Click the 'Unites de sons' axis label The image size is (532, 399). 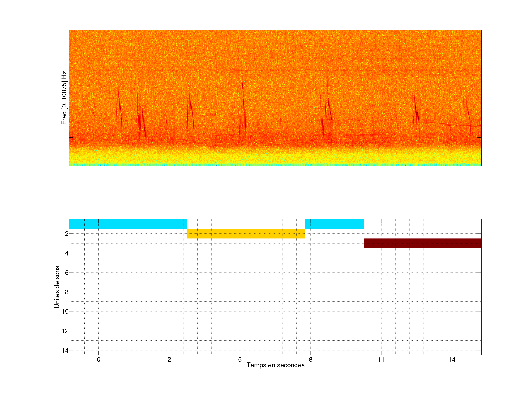pyautogui.click(x=57, y=287)
